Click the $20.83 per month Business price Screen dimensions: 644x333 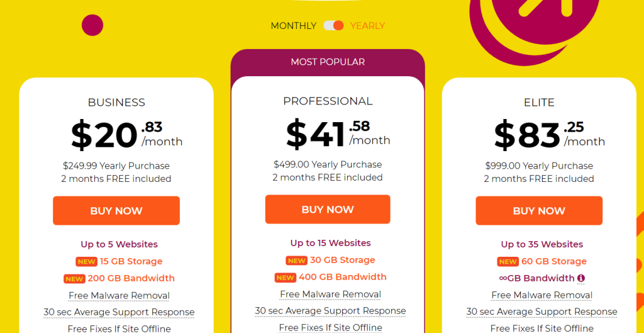tap(126, 135)
